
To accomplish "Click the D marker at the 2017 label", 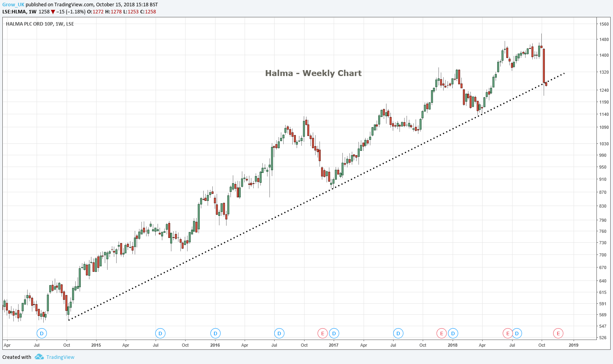I will [334, 333].
